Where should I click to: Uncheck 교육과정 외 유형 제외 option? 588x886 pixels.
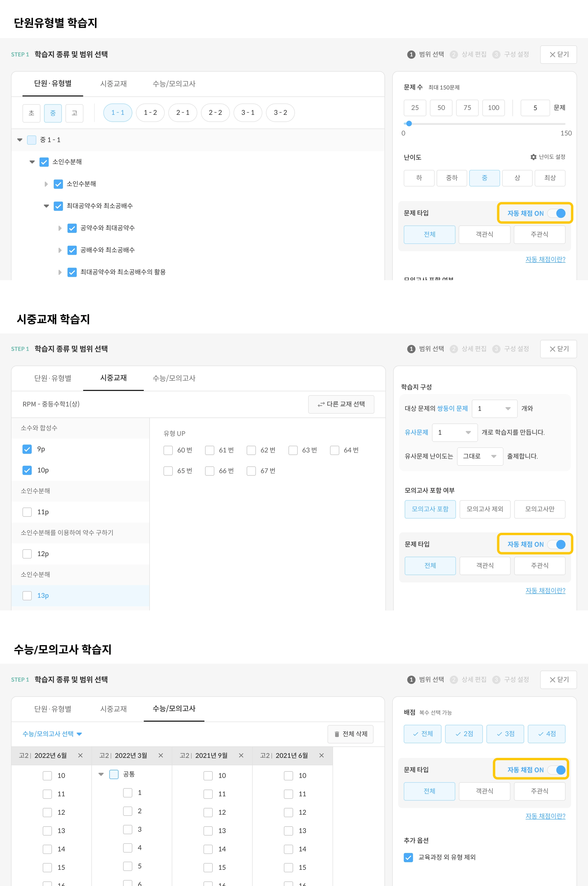tap(408, 857)
